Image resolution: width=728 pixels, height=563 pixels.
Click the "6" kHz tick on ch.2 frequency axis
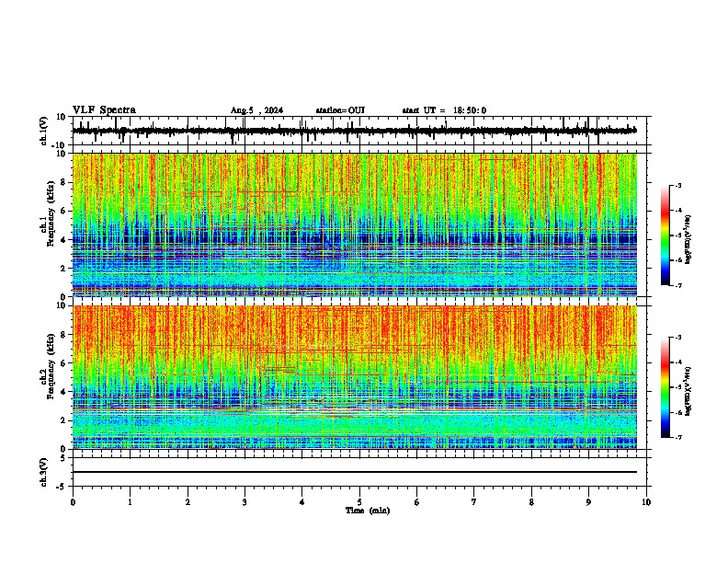point(64,363)
